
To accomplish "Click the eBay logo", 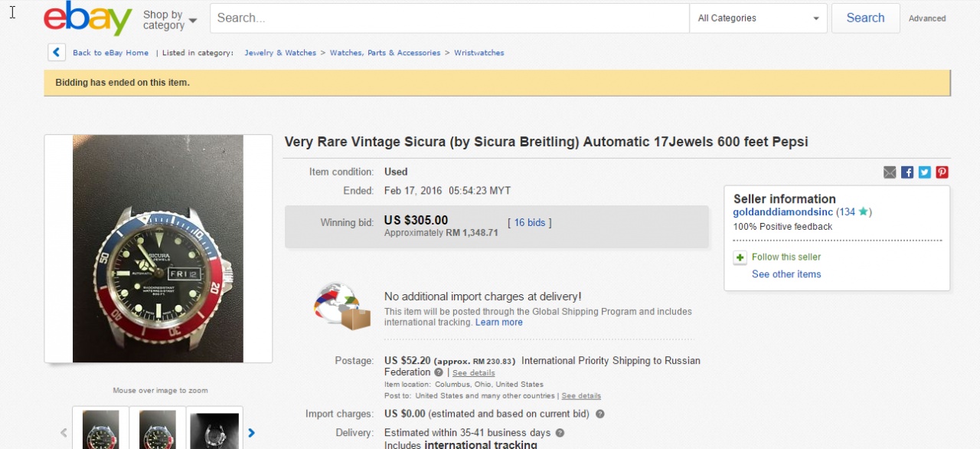I will click(x=88, y=18).
